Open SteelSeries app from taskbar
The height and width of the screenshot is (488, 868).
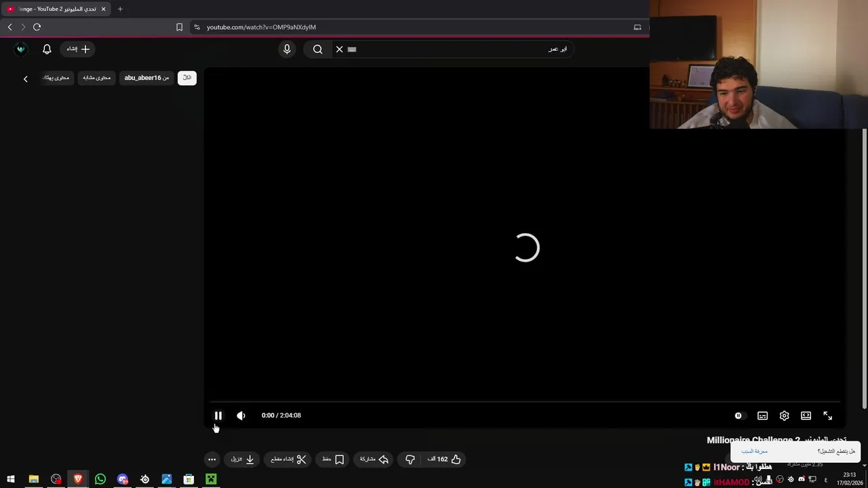pos(144,479)
